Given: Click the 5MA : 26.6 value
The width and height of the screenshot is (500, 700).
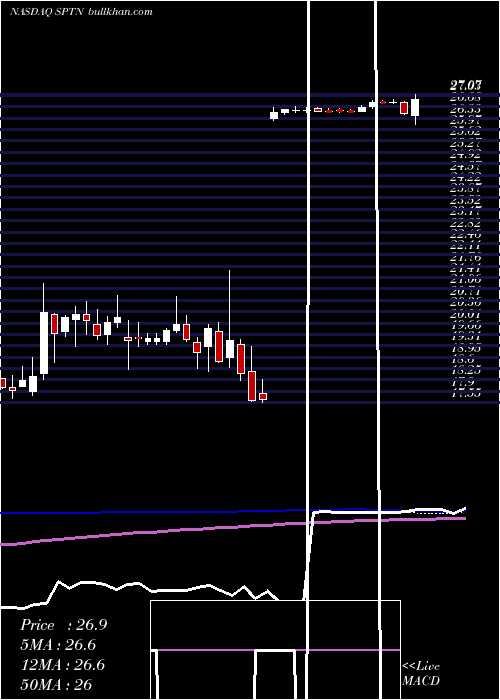Looking at the screenshot, I should [x=58, y=645].
